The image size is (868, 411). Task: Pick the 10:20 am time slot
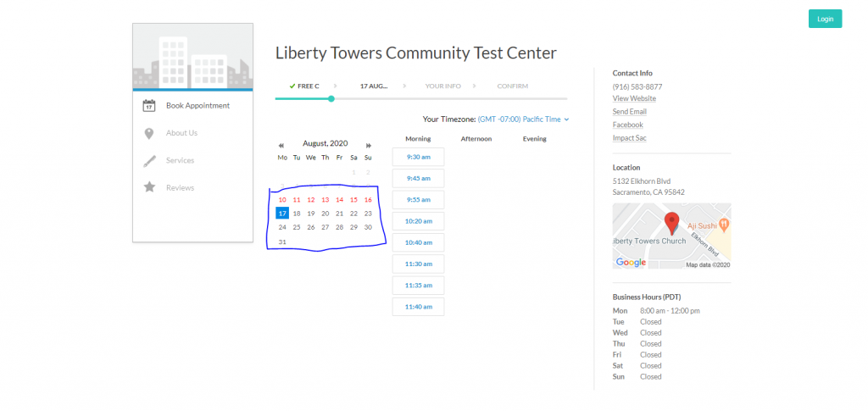418,221
